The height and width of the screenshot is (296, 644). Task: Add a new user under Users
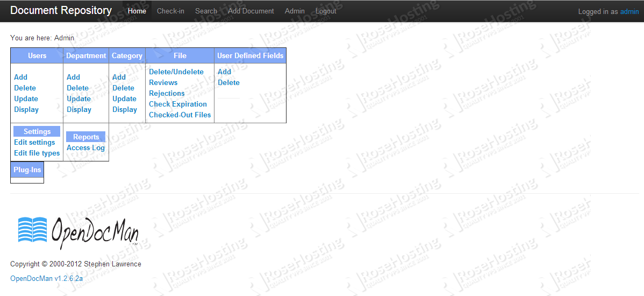tap(20, 77)
